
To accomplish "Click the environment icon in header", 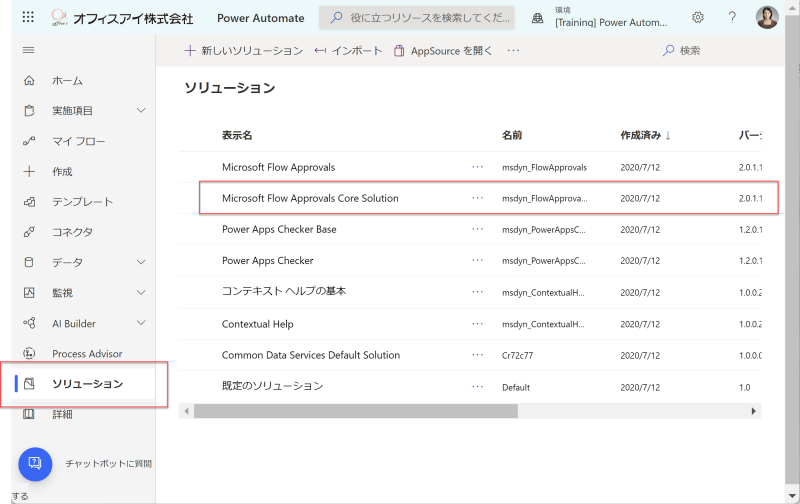I will (537, 18).
